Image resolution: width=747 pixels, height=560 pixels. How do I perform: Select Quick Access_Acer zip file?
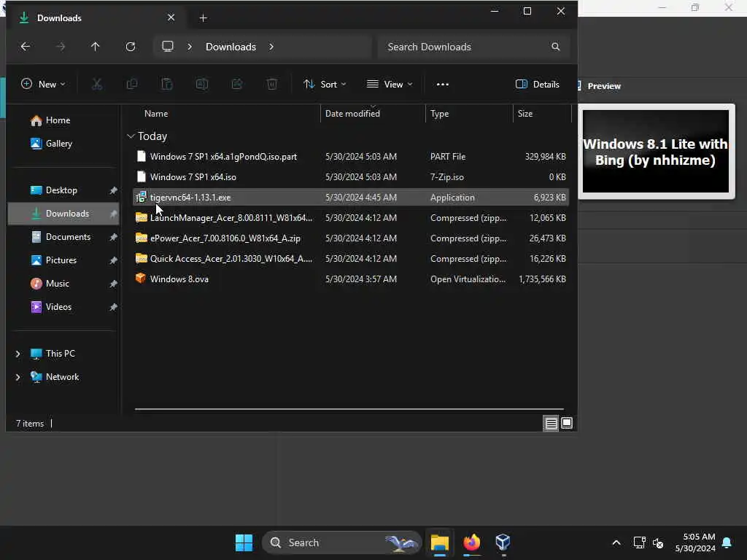[x=351, y=259]
